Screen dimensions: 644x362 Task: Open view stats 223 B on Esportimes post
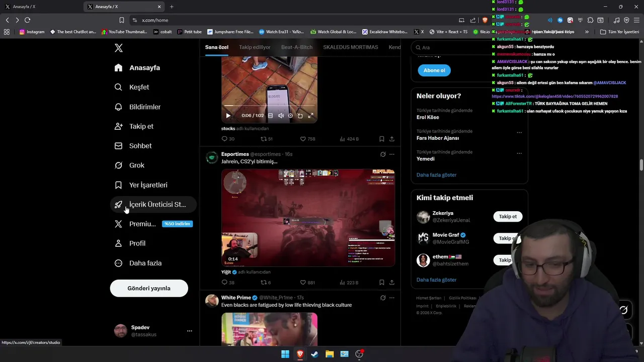[349, 283]
